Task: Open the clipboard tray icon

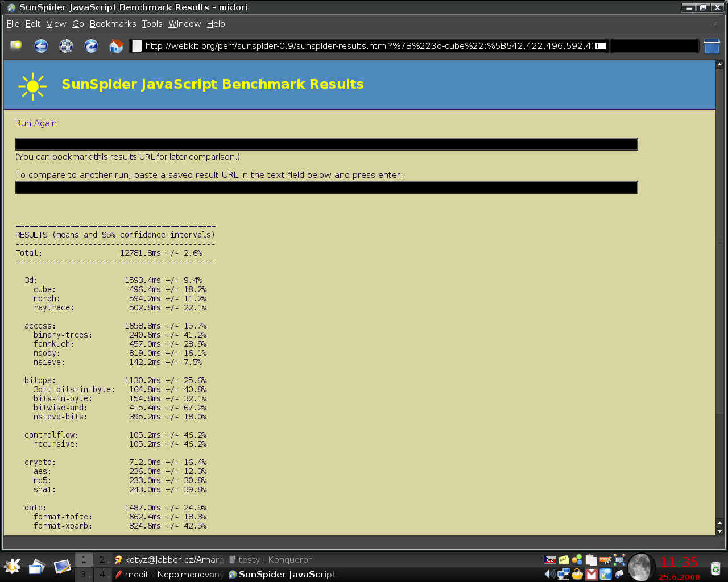Action: tap(591, 560)
